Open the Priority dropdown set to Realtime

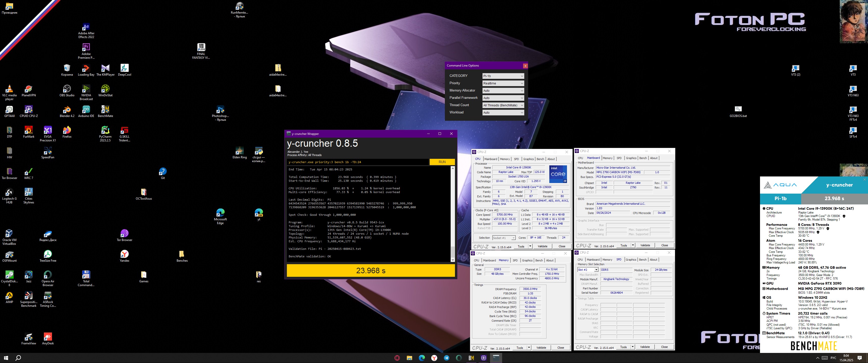tap(503, 83)
